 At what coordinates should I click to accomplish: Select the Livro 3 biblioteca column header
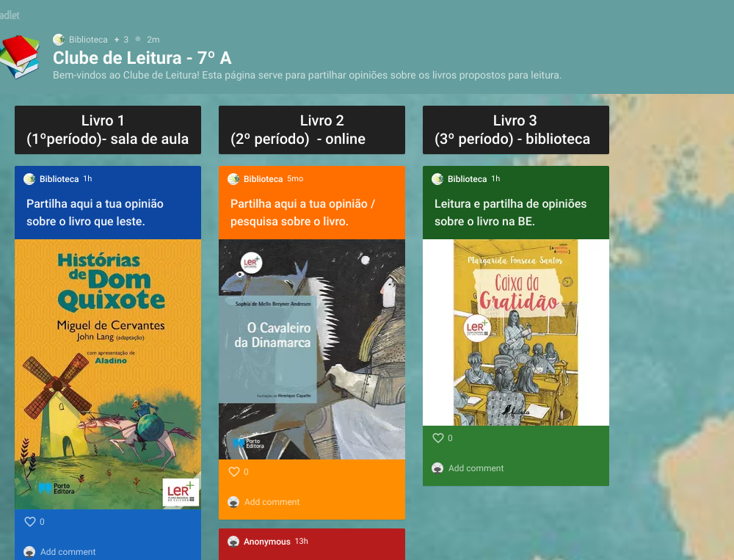pos(516,130)
